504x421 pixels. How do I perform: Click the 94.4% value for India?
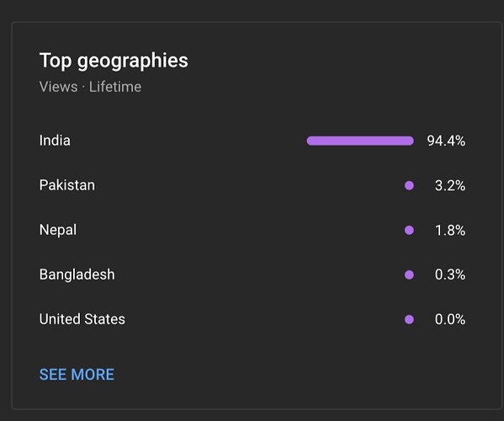tap(446, 141)
